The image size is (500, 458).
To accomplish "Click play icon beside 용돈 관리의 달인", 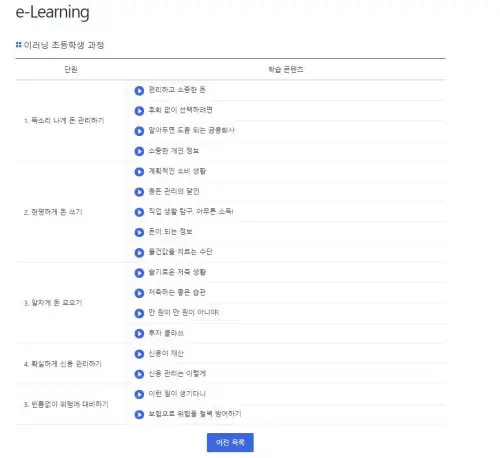I will [139, 192].
